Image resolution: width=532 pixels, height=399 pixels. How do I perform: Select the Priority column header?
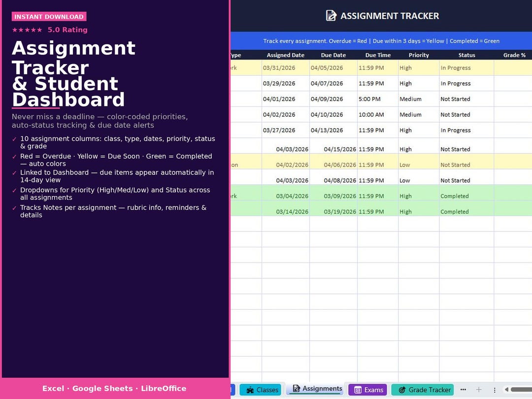point(419,55)
